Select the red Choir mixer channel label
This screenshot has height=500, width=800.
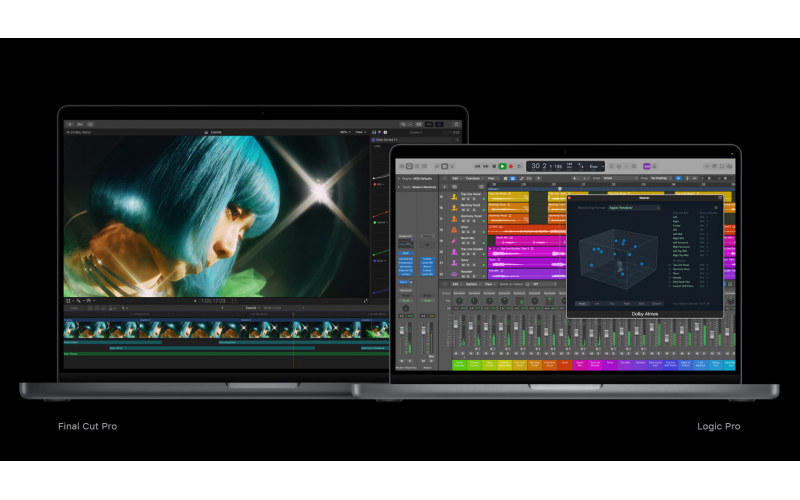click(x=565, y=364)
